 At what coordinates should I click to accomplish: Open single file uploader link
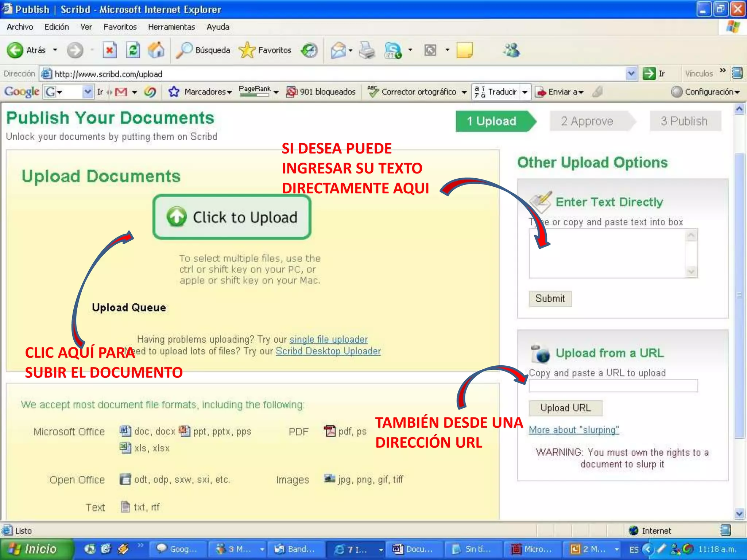pyautogui.click(x=329, y=339)
